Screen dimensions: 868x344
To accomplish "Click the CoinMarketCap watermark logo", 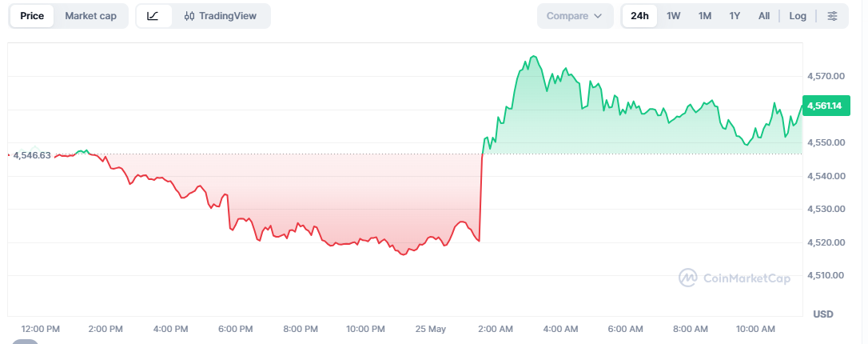I will click(735, 278).
